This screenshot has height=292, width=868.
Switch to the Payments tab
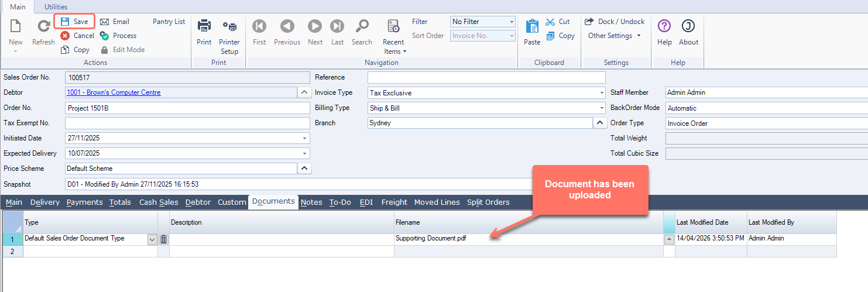[84, 202]
